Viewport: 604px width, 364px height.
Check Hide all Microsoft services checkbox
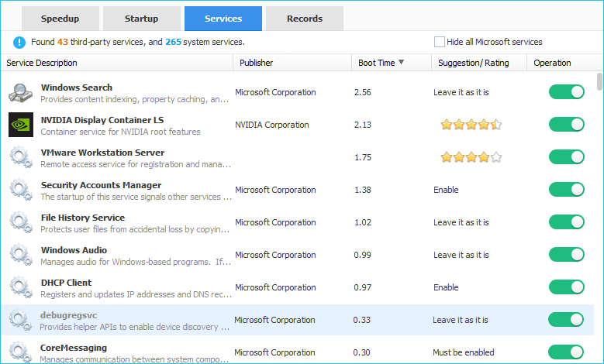(439, 42)
